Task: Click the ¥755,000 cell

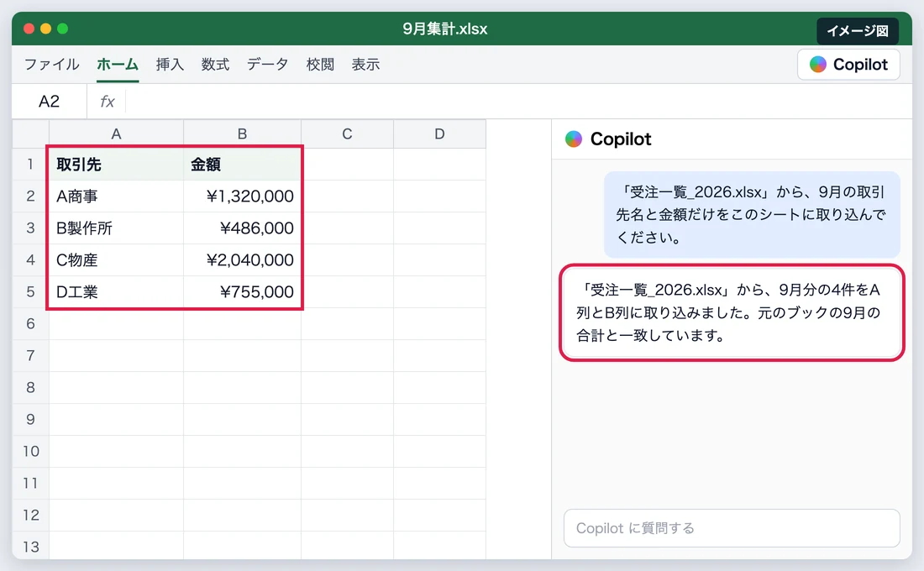Action: (242, 291)
